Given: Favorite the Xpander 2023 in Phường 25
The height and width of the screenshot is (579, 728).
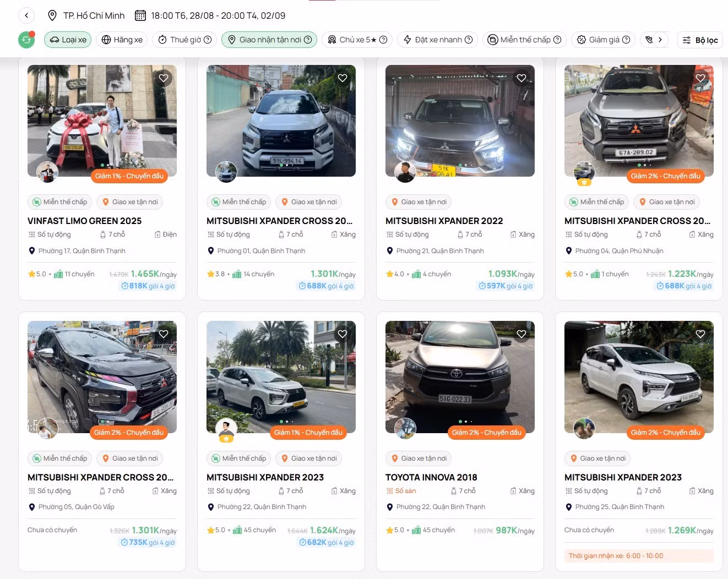Looking at the screenshot, I should pyautogui.click(x=700, y=334).
